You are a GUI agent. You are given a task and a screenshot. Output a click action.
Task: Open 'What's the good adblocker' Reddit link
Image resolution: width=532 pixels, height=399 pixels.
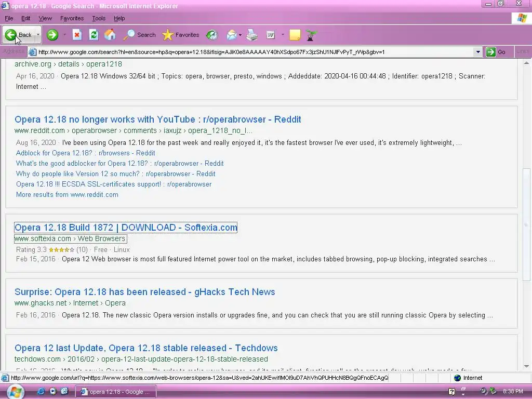pos(120,164)
